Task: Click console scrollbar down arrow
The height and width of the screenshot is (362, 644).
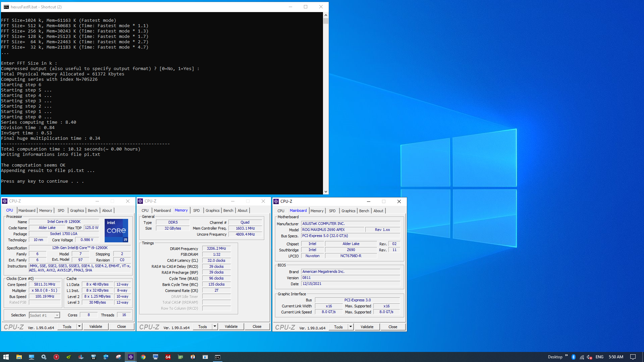Action: [x=326, y=192]
